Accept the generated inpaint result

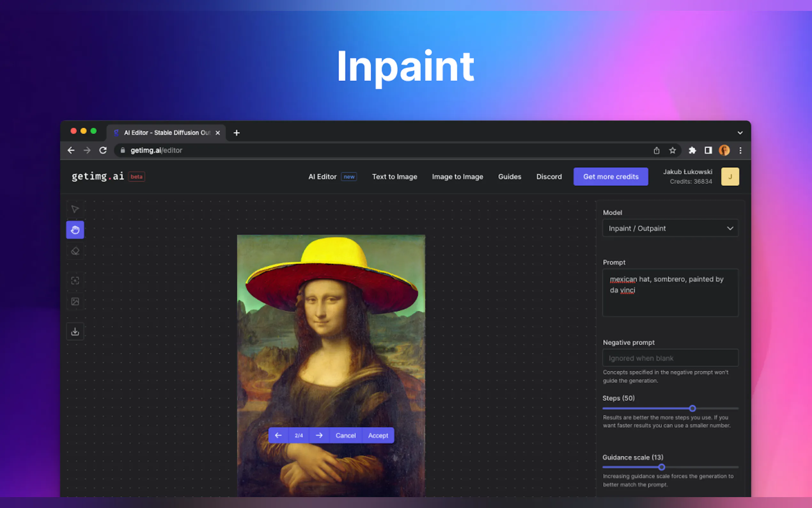pos(378,435)
